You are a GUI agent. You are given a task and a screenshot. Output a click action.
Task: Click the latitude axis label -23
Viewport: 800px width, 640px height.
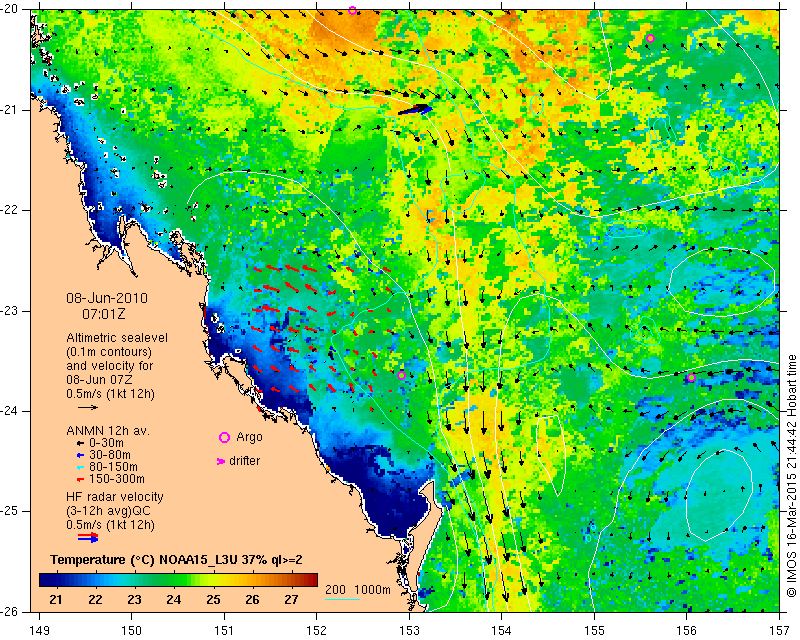[11, 311]
